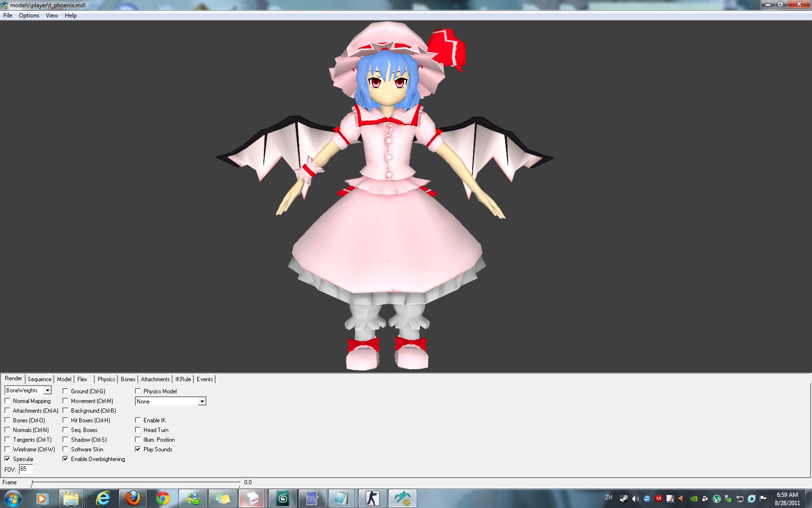Check the Seq. Boxes option

tap(65, 430)
